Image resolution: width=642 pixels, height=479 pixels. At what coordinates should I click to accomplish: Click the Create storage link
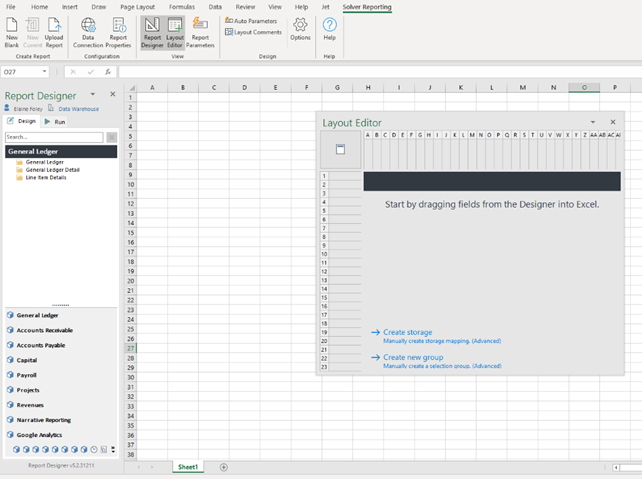(x=407, y=332)
